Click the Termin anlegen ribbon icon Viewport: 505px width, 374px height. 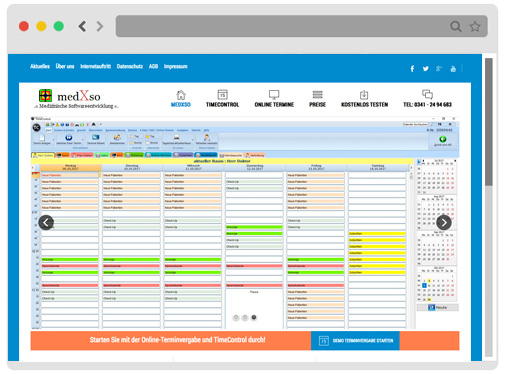point(42,139)
